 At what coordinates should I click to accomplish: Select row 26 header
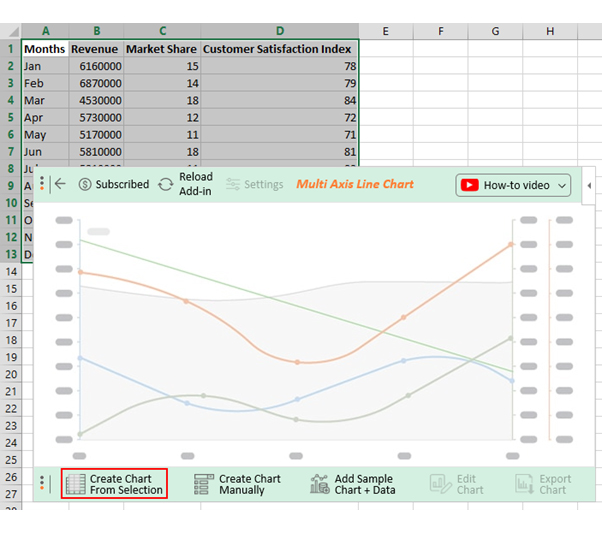11,477
